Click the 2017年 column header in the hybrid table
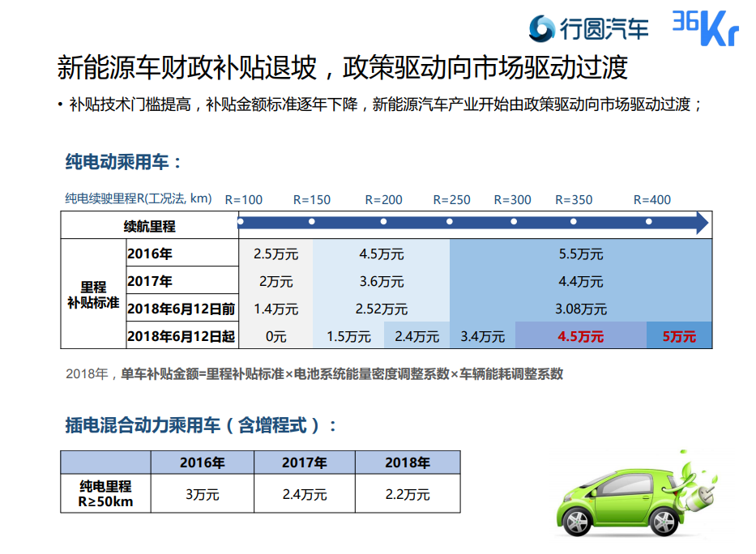This screenshot has width=756, height=554. [x=305, y=462]
